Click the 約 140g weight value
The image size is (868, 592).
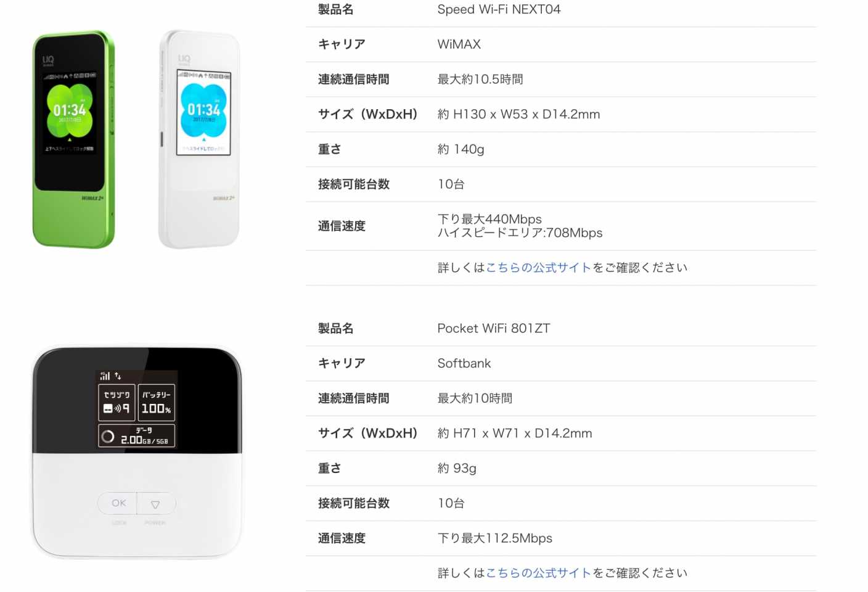pos(461,149)
